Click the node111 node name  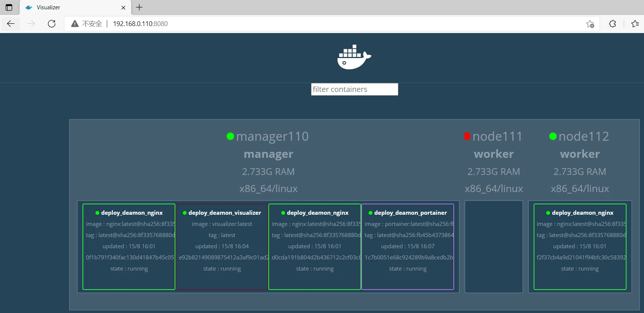pyautogui.click(x=497, y=137)
